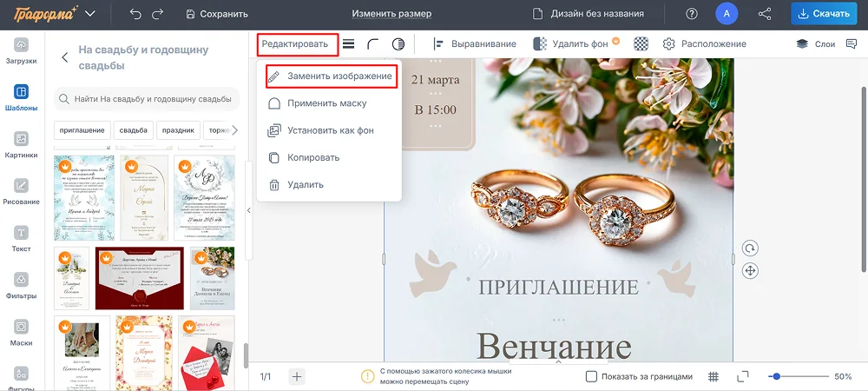This screenshot has width=868, height=391.
Task: Open the help question mark icon
Action: pos(692,14)
